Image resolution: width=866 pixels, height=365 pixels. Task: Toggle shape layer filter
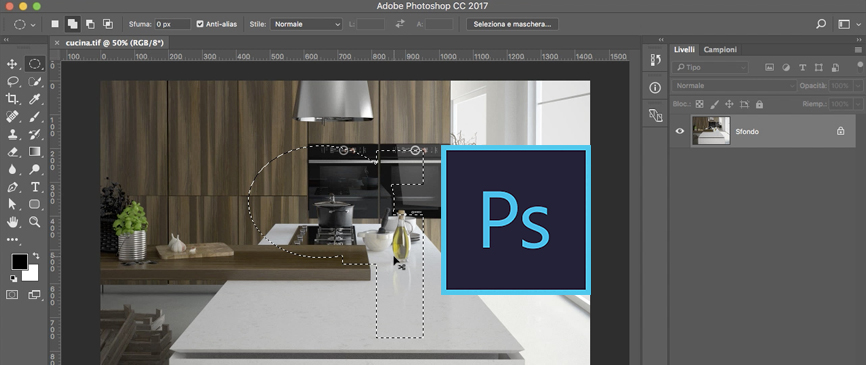(819, 67)
